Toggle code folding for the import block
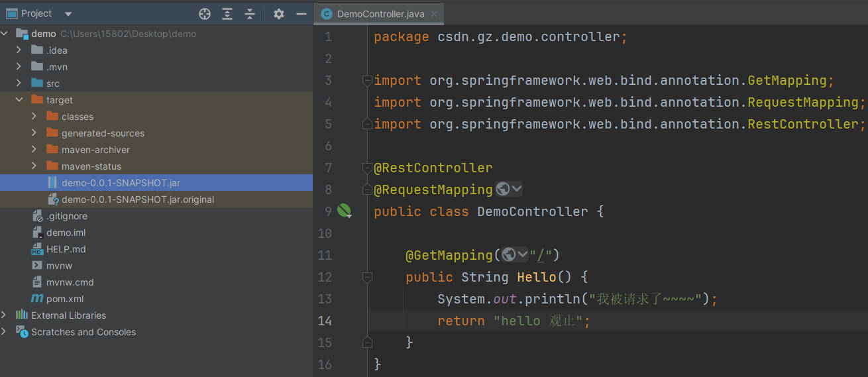The height and width of the screenshot is (377, 868). [x=367, y=81]
